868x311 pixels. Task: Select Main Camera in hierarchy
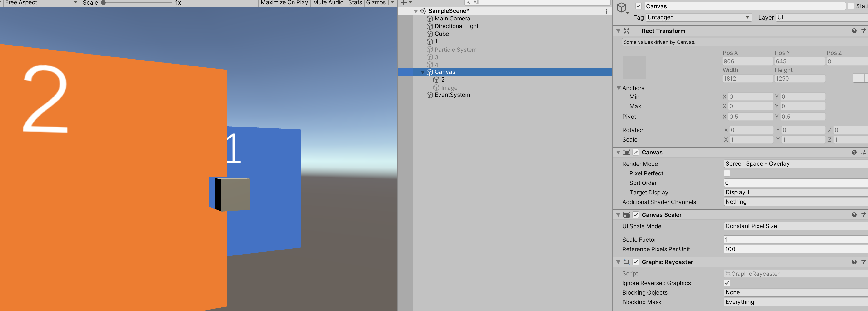pyautogui.click(x=452, y=19)
